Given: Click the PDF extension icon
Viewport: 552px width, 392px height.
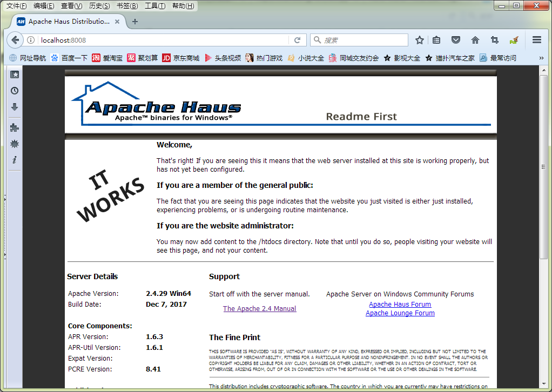Looking at the screenshot, I should coord(514,40).
